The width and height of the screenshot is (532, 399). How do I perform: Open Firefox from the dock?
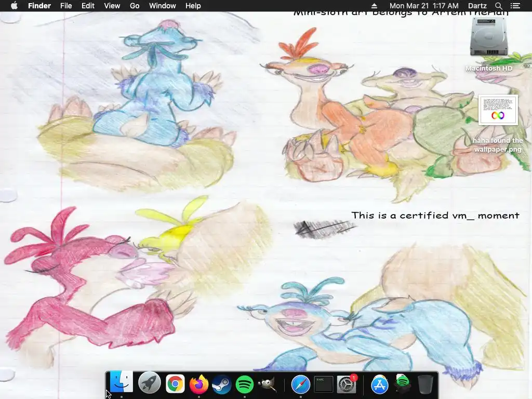(x=198, y=384)
